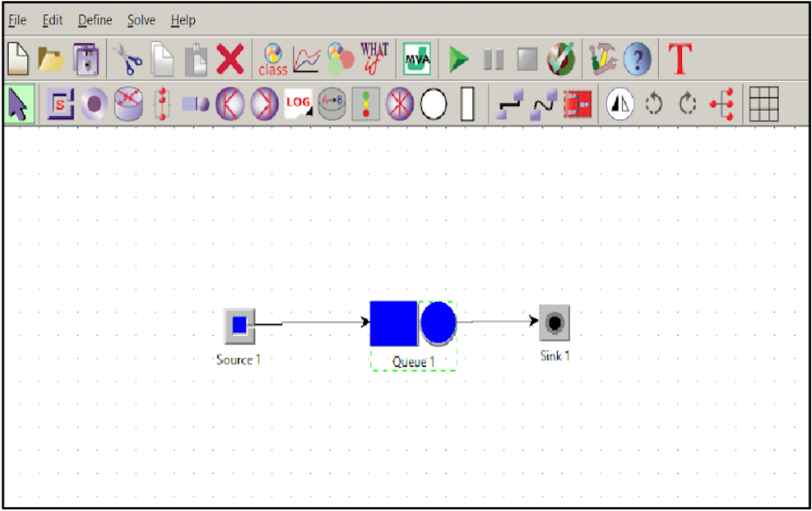Select the straight connection link tool

click(509, 105)
